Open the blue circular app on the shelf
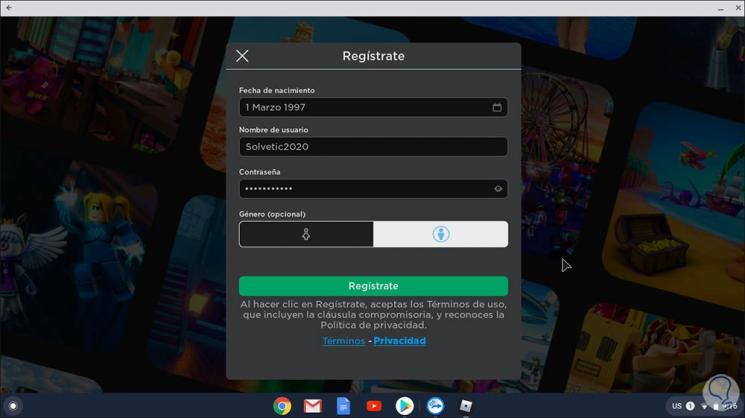The height and width of the screenshot is (418, 745). (435, 406)
